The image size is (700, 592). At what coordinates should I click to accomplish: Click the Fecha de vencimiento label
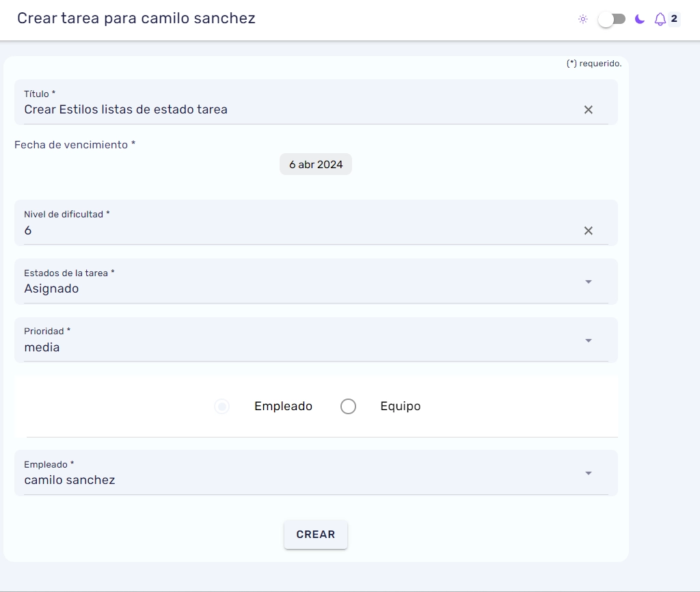[75, 145]
